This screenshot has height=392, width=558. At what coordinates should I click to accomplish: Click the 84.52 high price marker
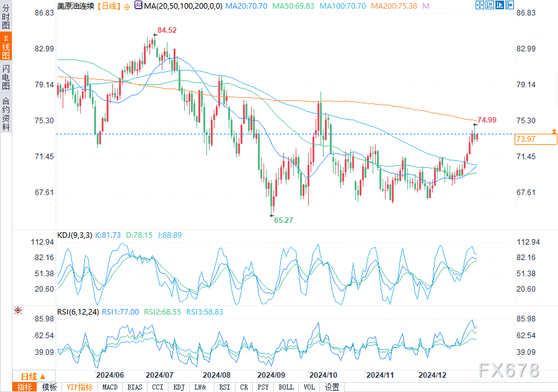coord(166,30)
